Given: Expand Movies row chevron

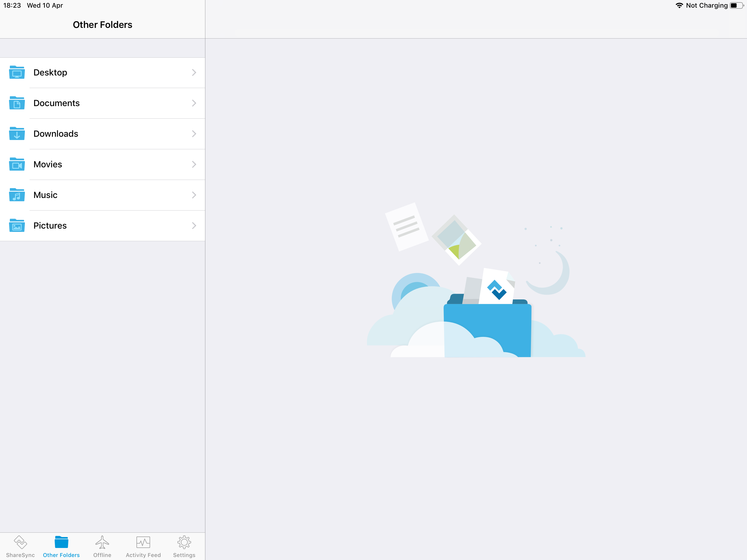Looking at the screenshot, I should [194, 164].
